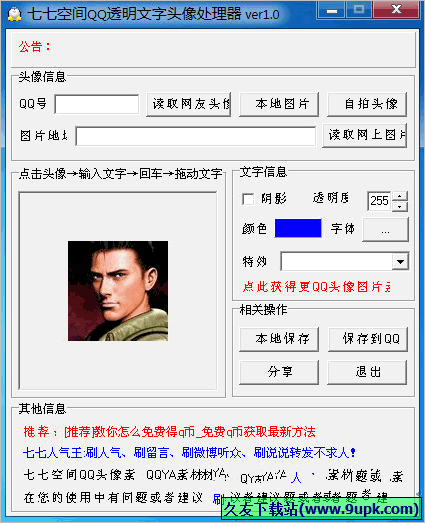Enable the 阴影 shadow checkbox
The height and width of the screenshot is (523, 425).
[248, 199]
